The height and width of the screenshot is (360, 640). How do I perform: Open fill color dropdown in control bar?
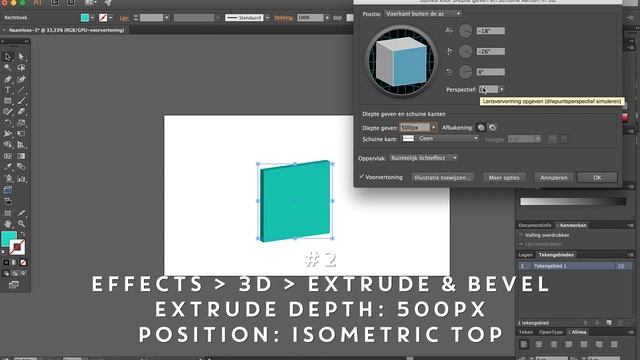click(x=92, y=18)
